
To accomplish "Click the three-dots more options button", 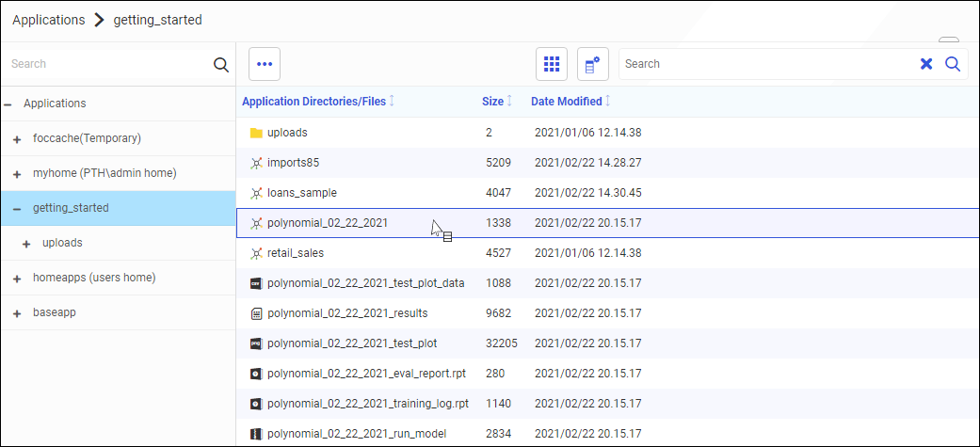I will (x=265, y=64).
